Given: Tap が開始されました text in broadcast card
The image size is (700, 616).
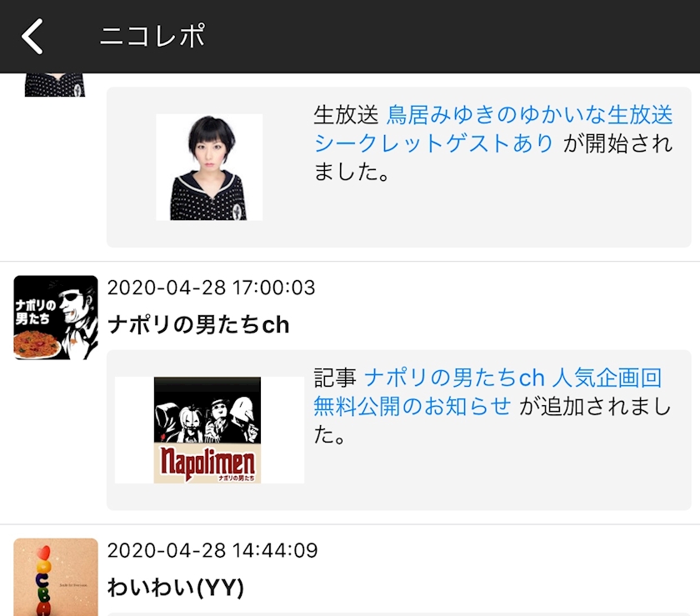Looking at the screenshot, I should pos(617,143).
